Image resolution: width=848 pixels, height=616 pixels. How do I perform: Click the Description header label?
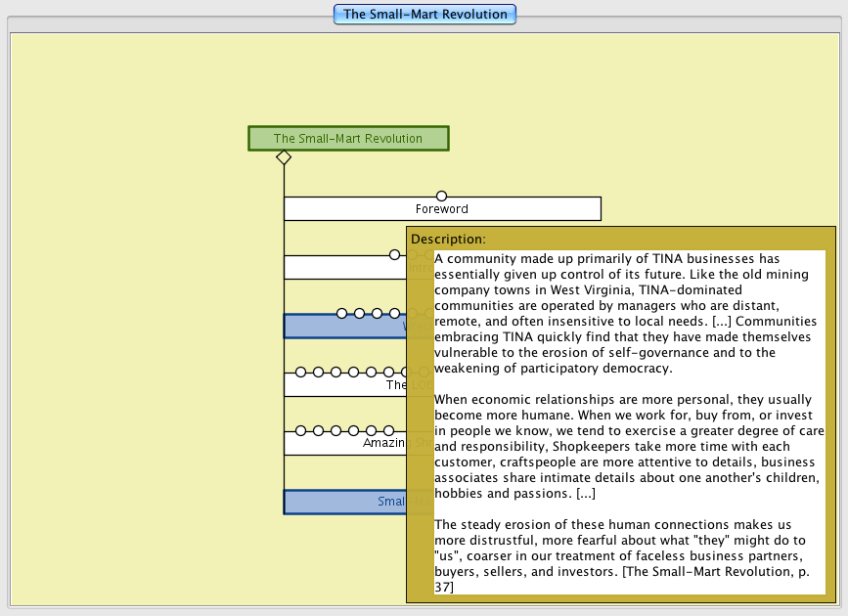click(x=448, y=239)
